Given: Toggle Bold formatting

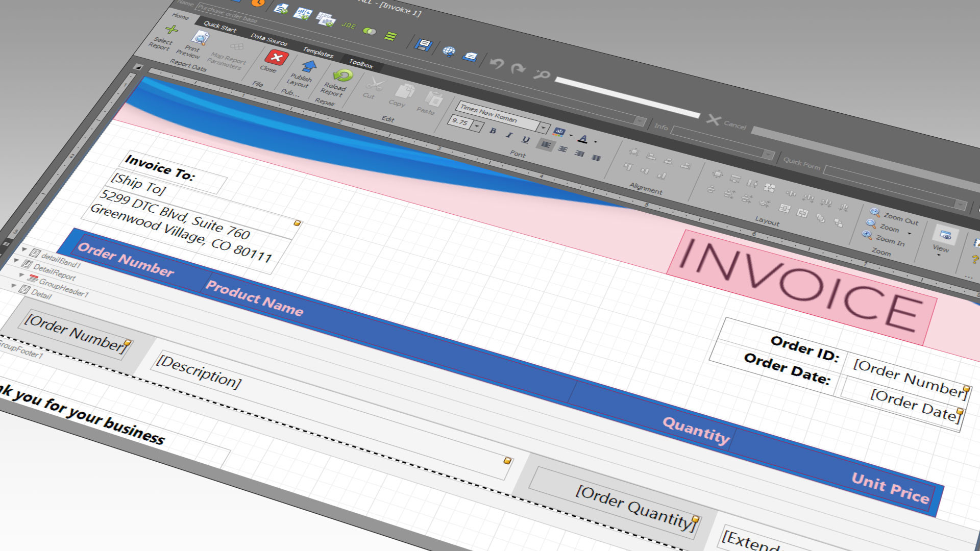Looking at the screenshot, I should (493, 131).
